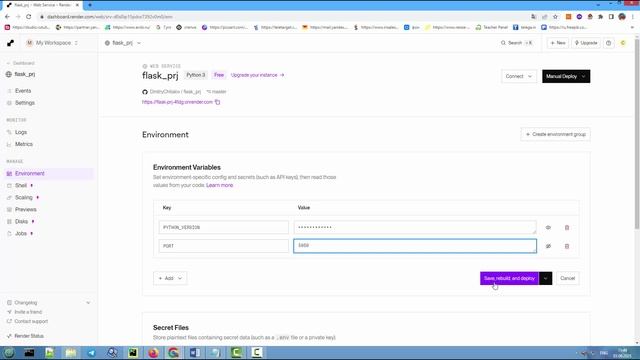Image resolution: width=640 pixels, height=360 pixels.
Task: Open the browser extensions puzzle icon
Action: coord(600,17)
